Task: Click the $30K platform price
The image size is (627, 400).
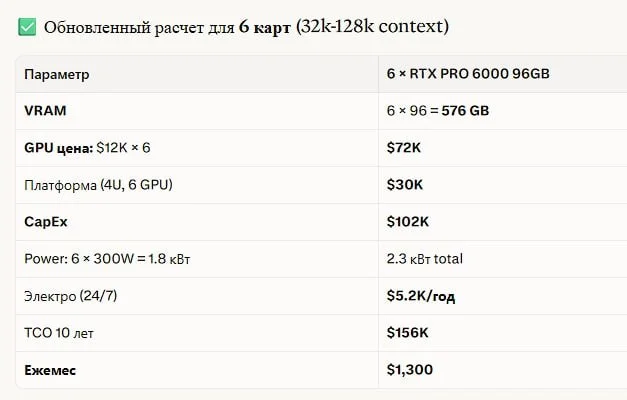Action: [404, 185]
